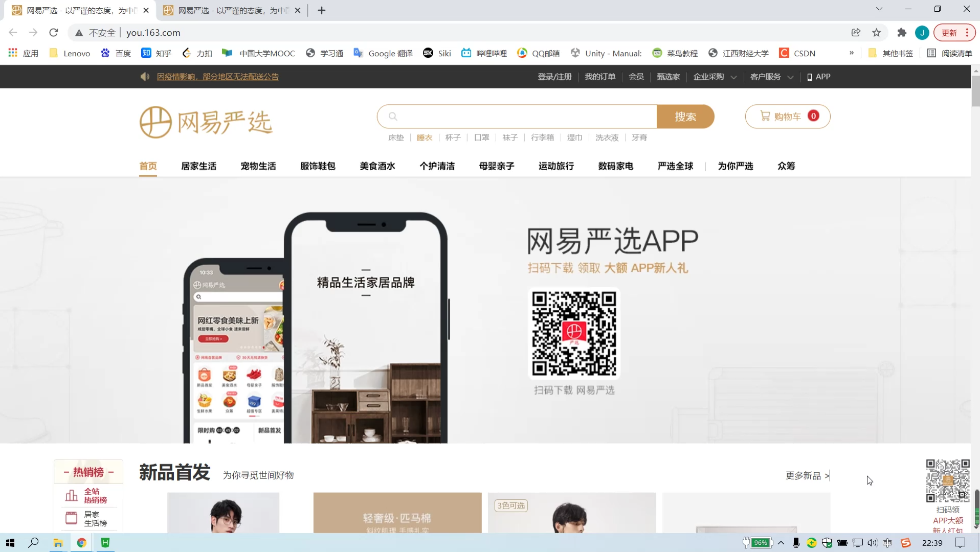Select the 美食酒水 navigation tab
This screenshot has width=980, height=552.
[x=377, y=166]
